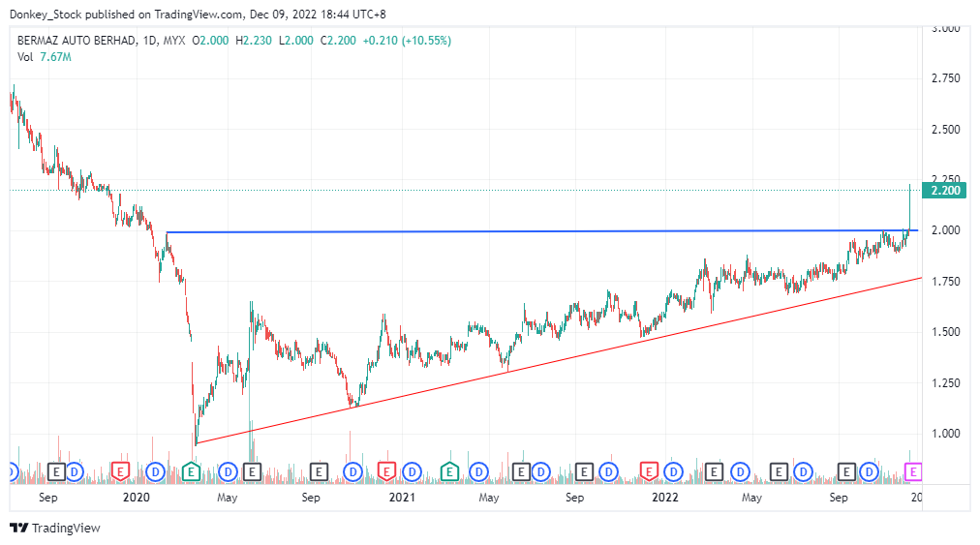Click the MYX exchange label
The width and height of the screenshot is (980, 545).
[174, 41]
